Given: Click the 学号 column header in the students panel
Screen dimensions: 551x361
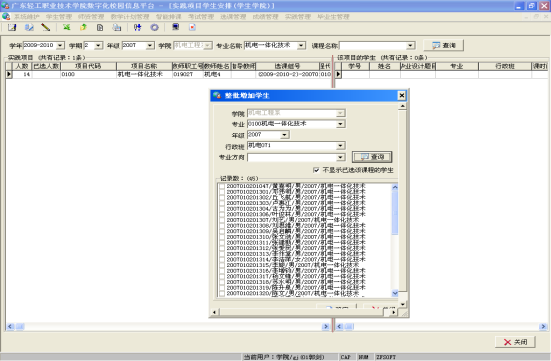Looking at the screenshot, I should click(355, 66).
